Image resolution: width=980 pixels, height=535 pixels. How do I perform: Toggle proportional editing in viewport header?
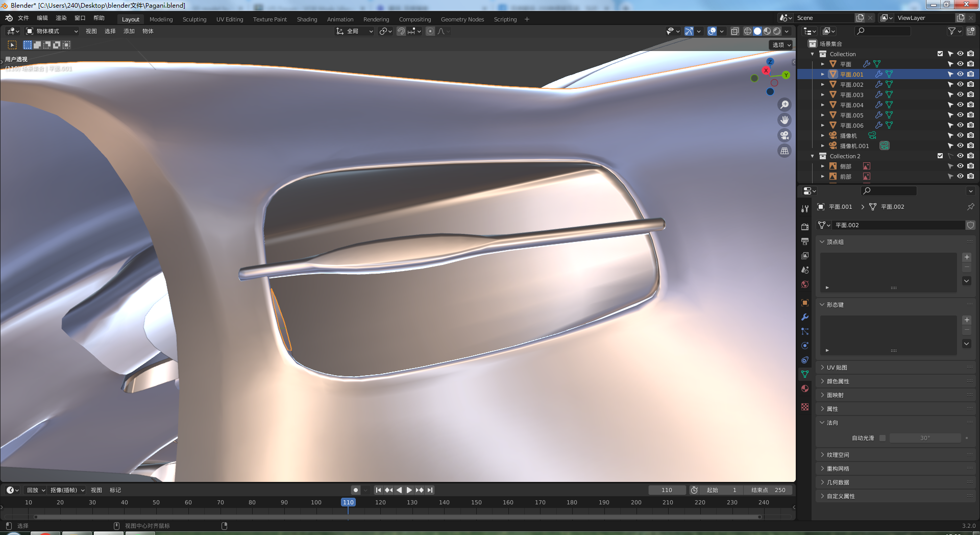[x=430, y=31]
